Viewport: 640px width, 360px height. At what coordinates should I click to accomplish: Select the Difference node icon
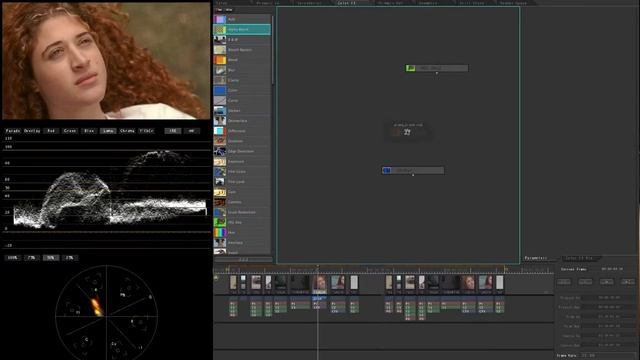pos(220,131)
